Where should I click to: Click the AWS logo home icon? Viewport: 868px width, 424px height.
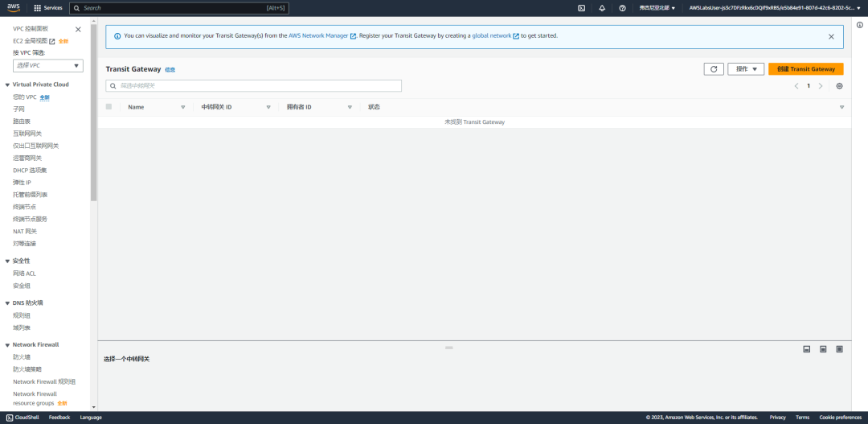pyautogui.click(x=14, y=8)
